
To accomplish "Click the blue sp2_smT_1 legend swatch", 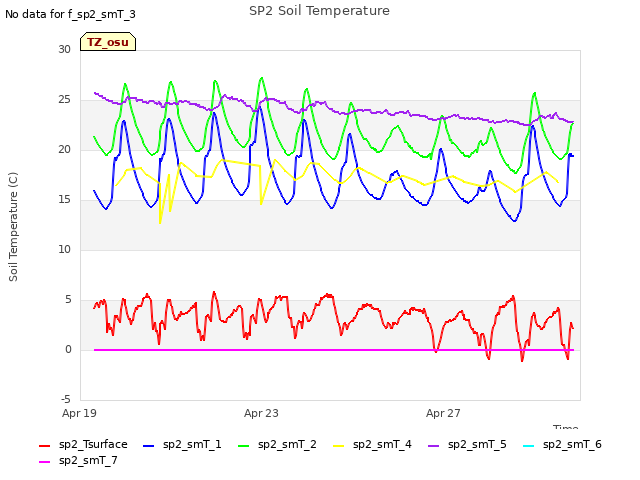I will (149, 446).
